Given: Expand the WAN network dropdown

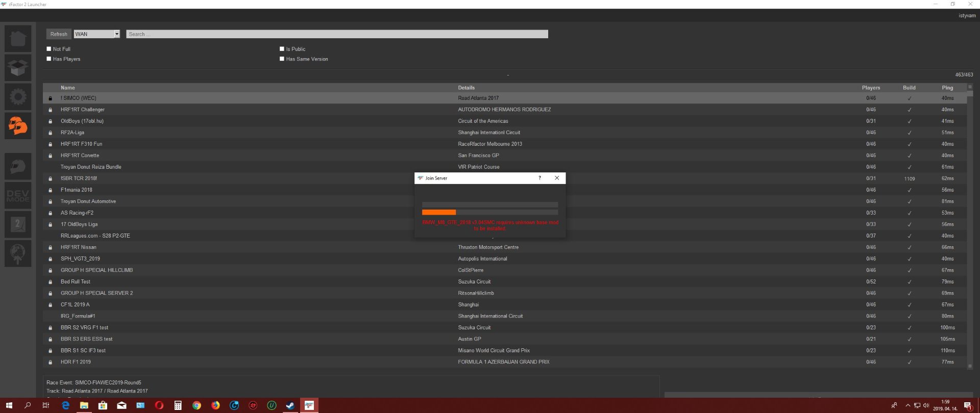Looking at the screenshot, I should (116, 34).
